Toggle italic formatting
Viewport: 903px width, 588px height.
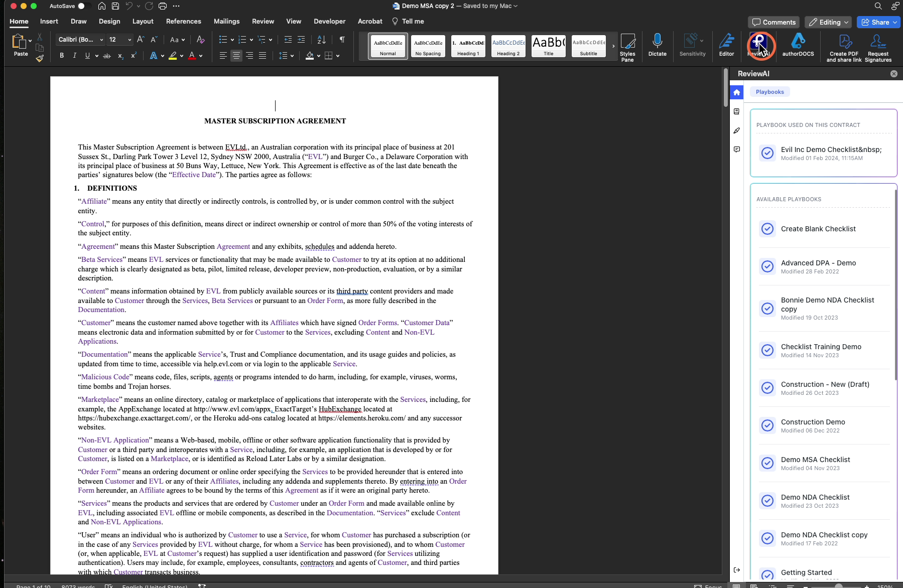pyautogui.click(x=75, y=56)
